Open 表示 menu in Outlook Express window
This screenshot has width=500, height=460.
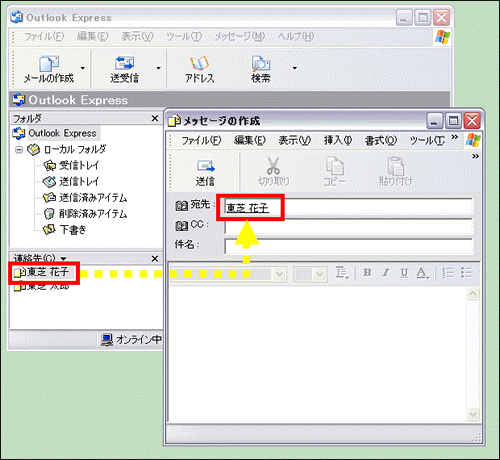coord(137,36)
